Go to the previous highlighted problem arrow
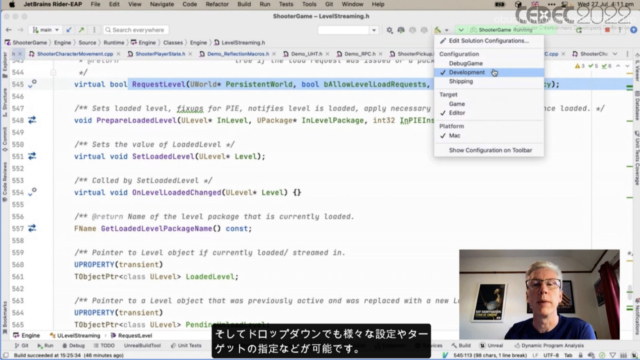640x360 pixels. [x=618, y=66]
